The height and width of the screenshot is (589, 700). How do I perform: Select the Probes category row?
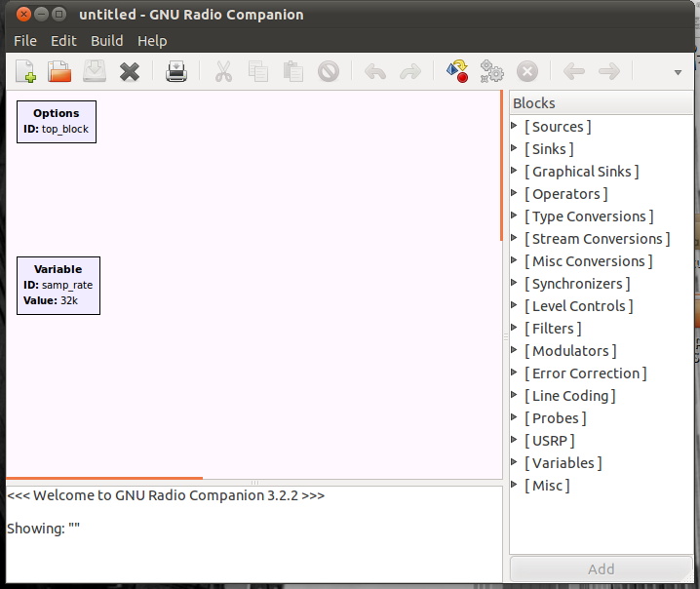(601, 418)
